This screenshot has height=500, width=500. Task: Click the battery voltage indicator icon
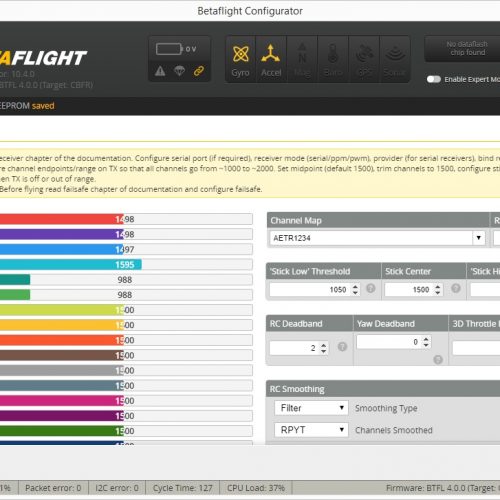(x=169, y=49)
